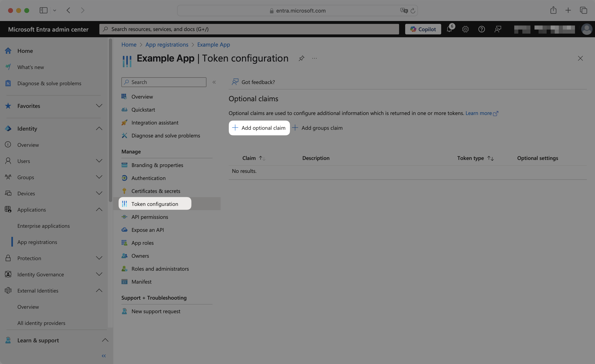Click the resources search field
The height and width of the screenshot is (364, 595).
tap(249, 29)
